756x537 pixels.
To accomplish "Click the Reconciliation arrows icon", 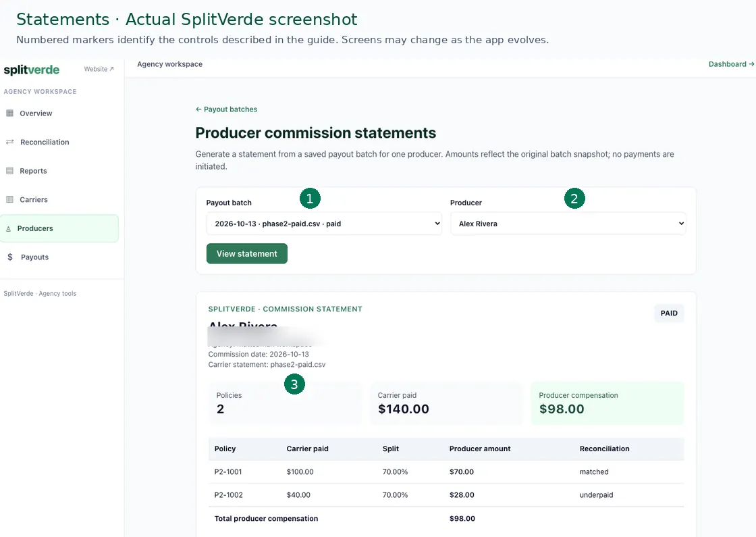I will [9, 142].
